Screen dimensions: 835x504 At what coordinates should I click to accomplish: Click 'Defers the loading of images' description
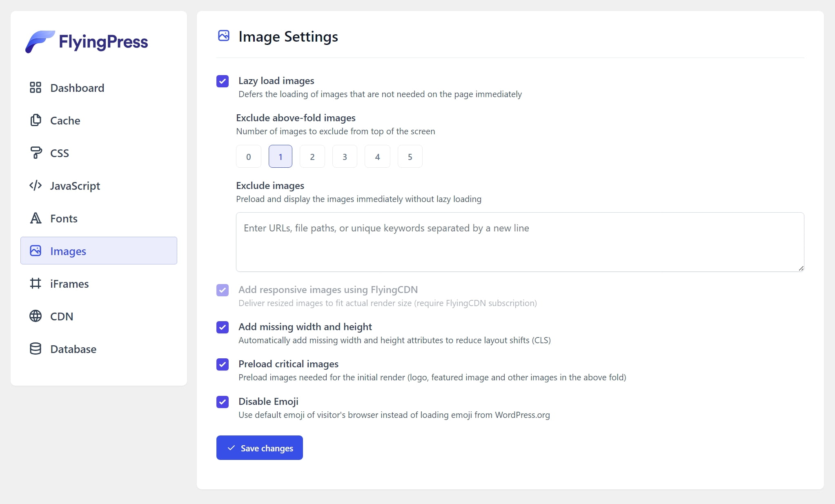[x=380, y=94]
